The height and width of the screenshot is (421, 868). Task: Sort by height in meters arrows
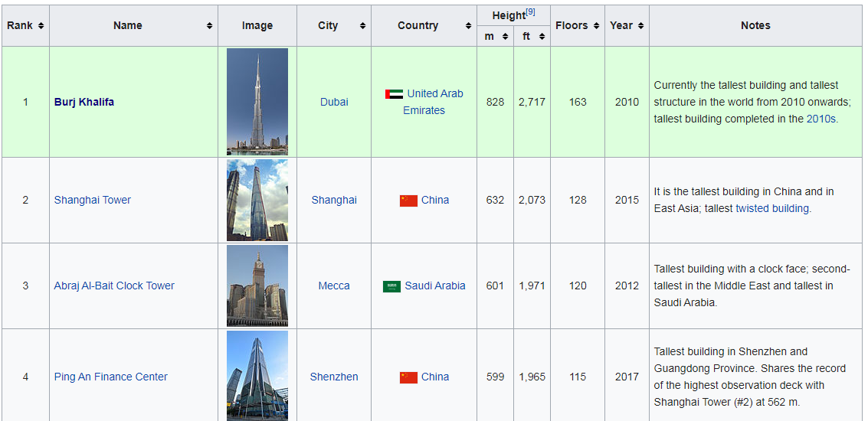point(505,37)
